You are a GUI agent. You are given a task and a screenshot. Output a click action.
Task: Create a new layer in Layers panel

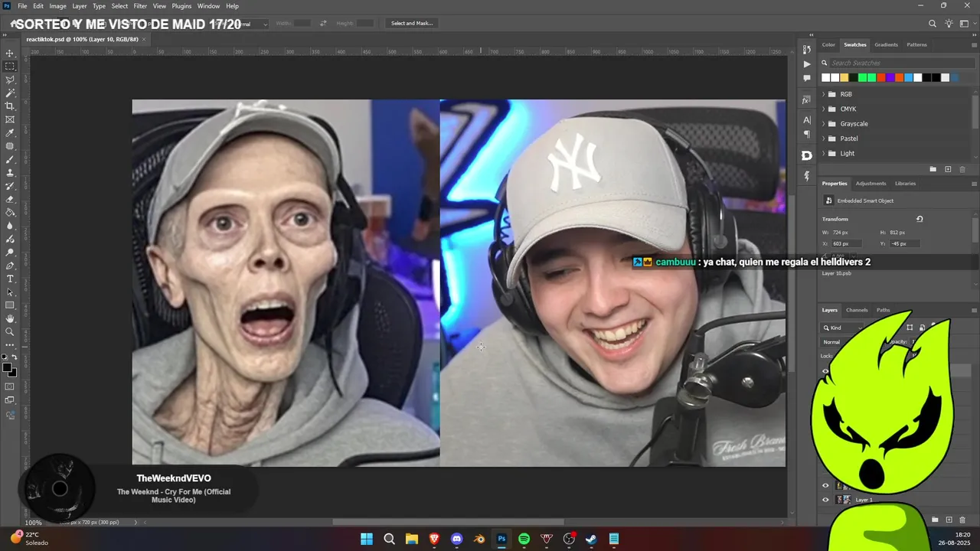[949, 520]
